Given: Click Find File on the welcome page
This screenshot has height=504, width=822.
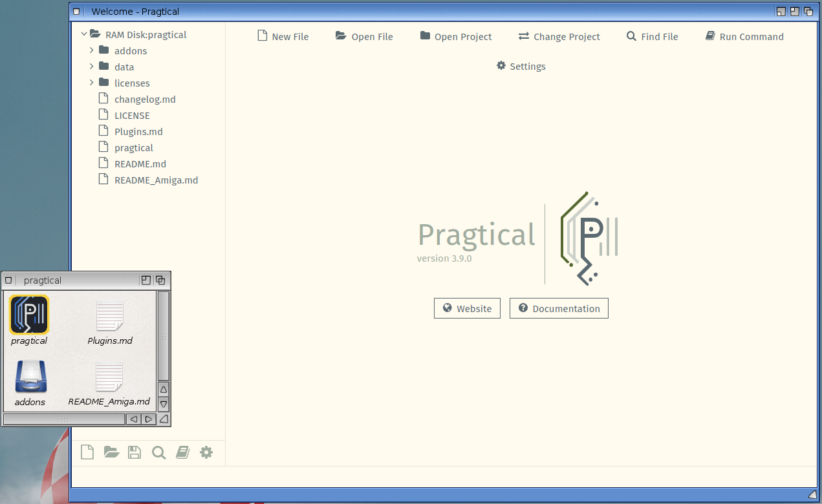Looking at the screenshot, I should click(653, 36).
